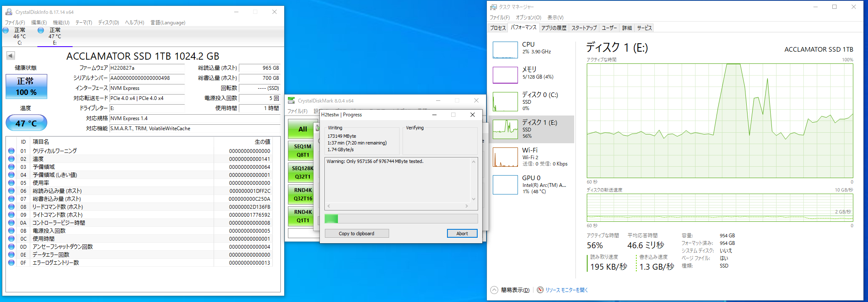Click the CrystalDiskMark title bar app icon

[x=291, y=100]
